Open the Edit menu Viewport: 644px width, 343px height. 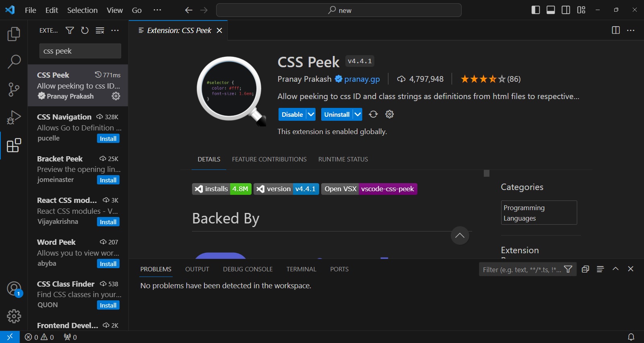[52, 10]
